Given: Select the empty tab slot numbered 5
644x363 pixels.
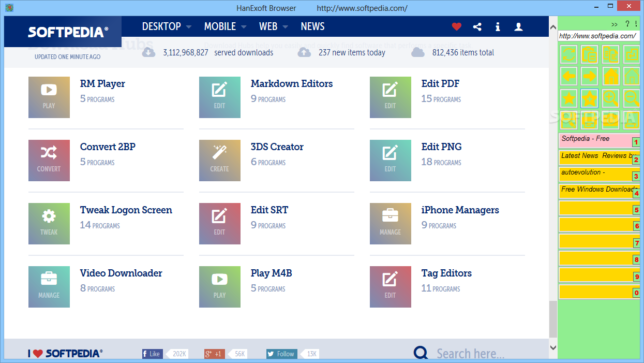Looking at the screenshot, I should click(599, 208).
